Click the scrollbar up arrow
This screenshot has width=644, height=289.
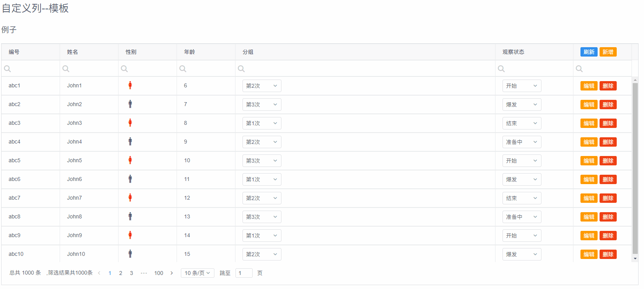[635, 80]
